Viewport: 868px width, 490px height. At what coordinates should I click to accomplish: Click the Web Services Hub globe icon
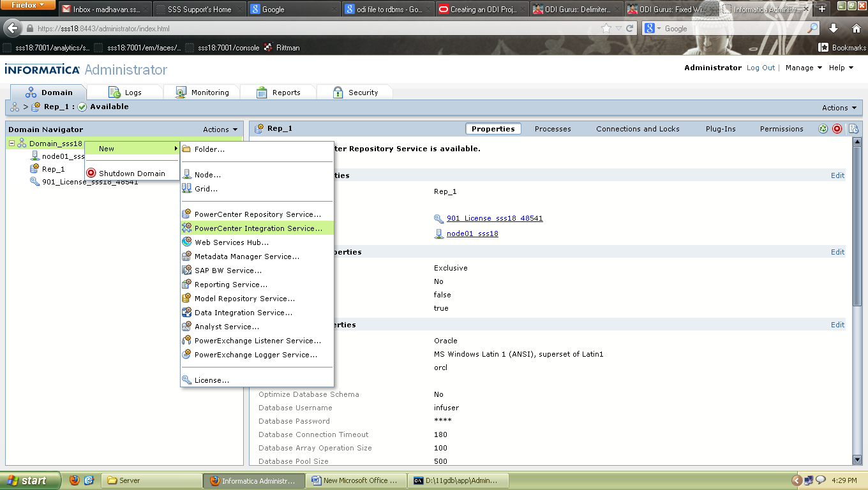pos(186,242)
